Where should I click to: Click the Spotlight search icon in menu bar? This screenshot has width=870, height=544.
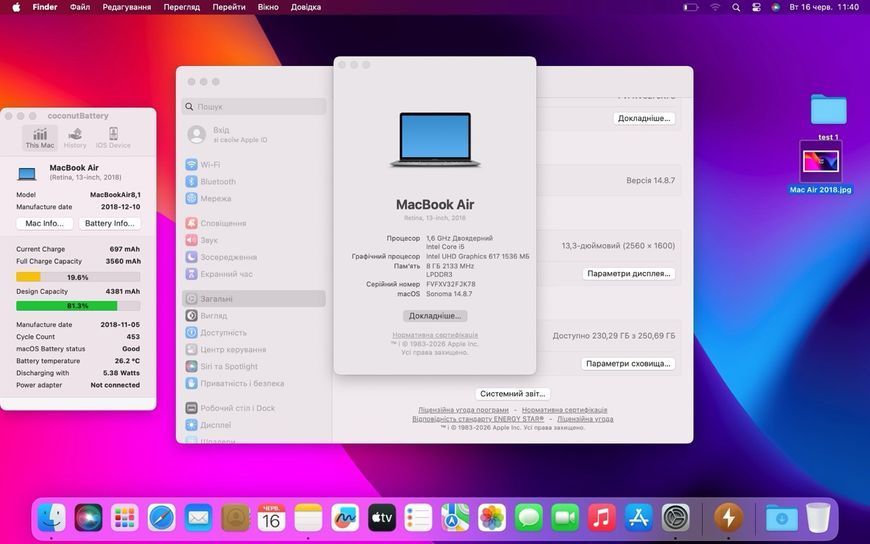[x=736, y=7]
